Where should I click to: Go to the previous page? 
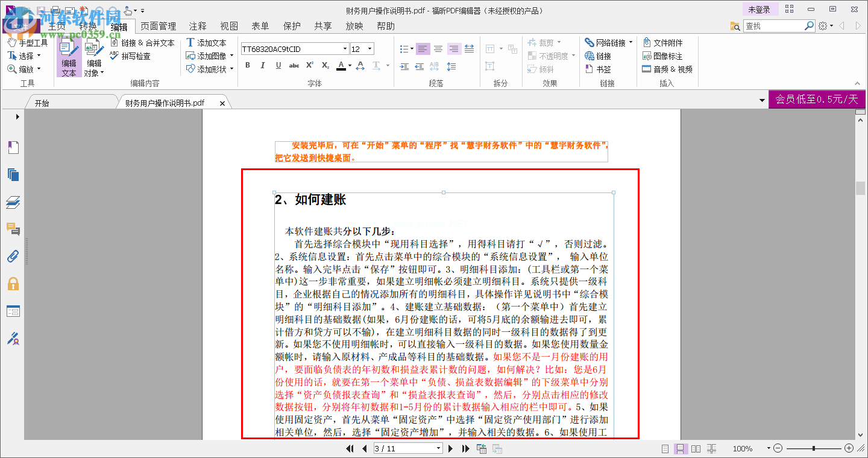pyautogui.click(x=364, y=448)
